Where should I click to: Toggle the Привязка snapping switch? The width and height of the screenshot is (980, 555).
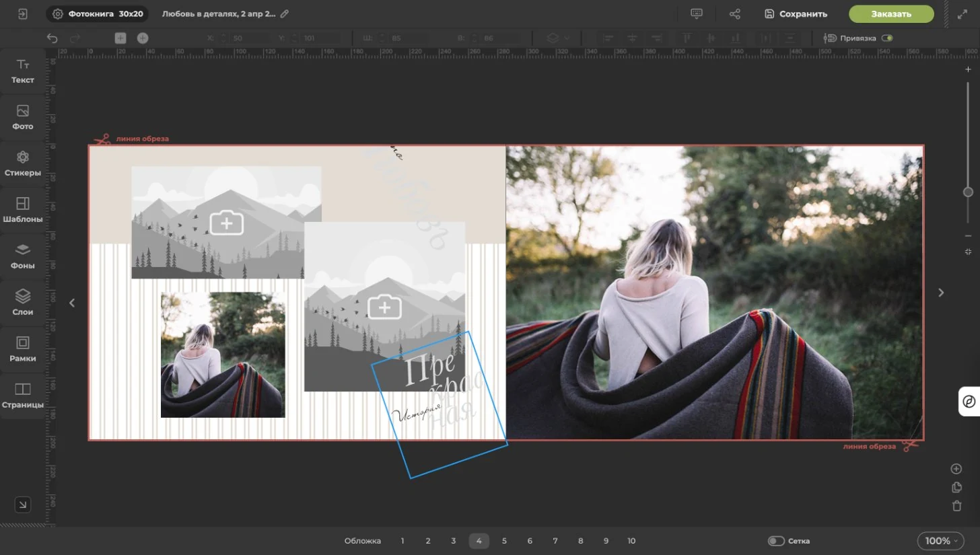click(x=887, y=38)
